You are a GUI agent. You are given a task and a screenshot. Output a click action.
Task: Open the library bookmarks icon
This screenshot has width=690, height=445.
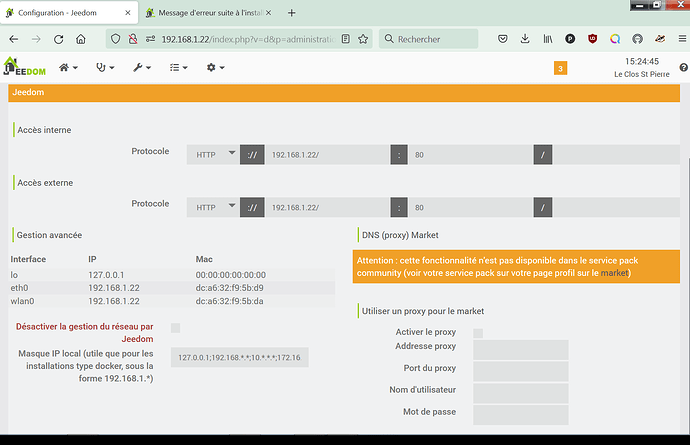[548, 39]
